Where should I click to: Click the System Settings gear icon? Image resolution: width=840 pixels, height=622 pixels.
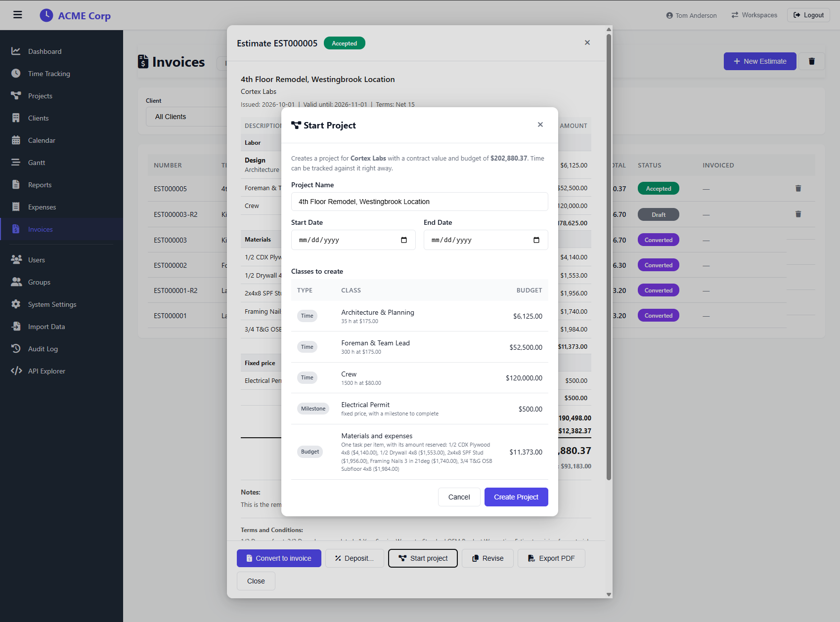point(16,304)
